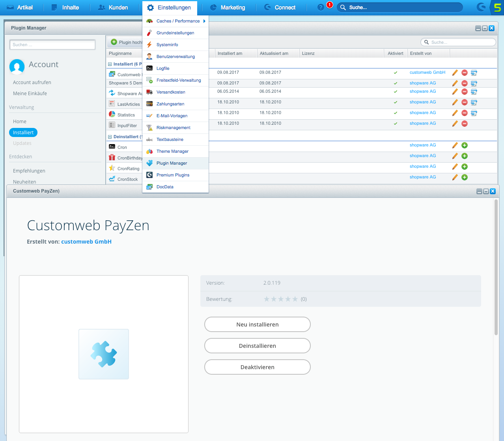Click the Freitextfeld-Verwaltung icon
Screen dimensions: 504x441
pyautogui.click(x=149, y=80)
